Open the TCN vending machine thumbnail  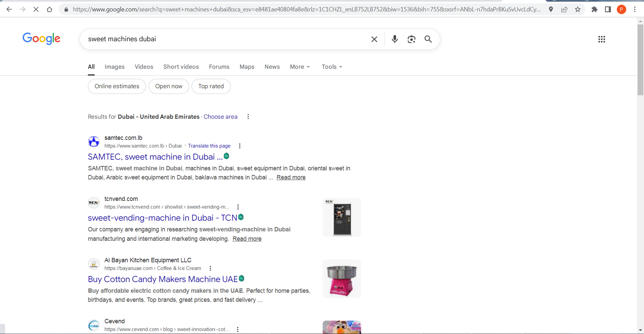point(342,217)
